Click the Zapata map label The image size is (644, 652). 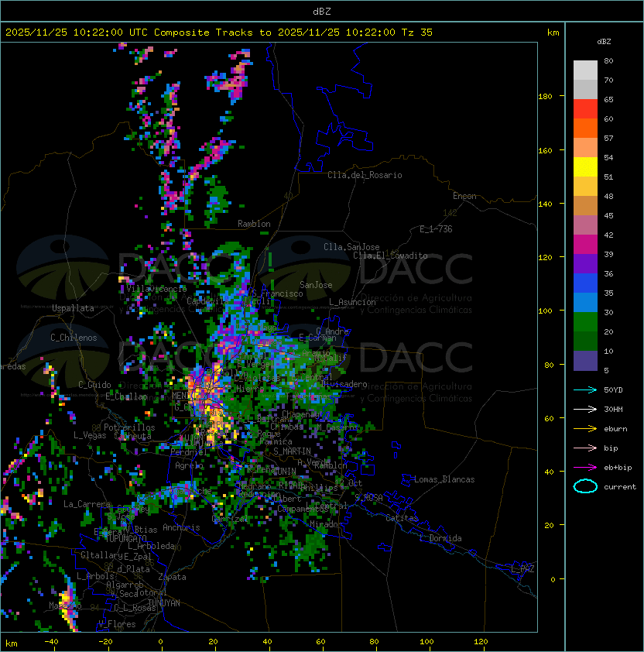tap(172, 577)
